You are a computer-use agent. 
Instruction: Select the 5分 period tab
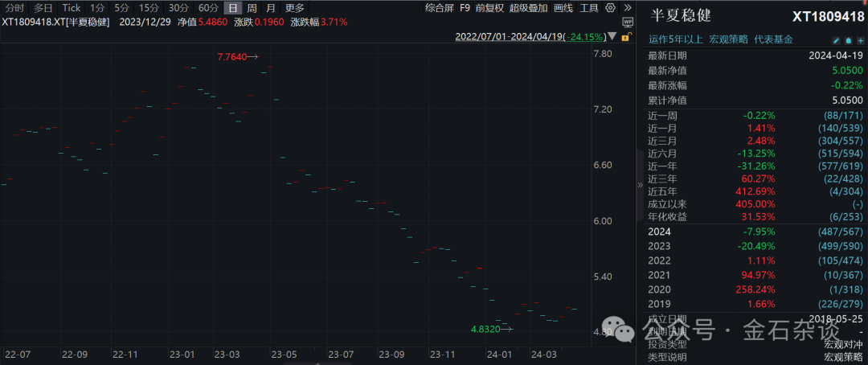(x=121, y=8)
